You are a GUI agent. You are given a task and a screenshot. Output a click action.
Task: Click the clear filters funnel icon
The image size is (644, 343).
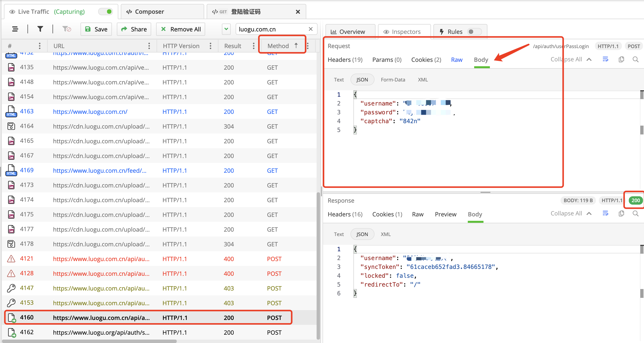[67, 29]
